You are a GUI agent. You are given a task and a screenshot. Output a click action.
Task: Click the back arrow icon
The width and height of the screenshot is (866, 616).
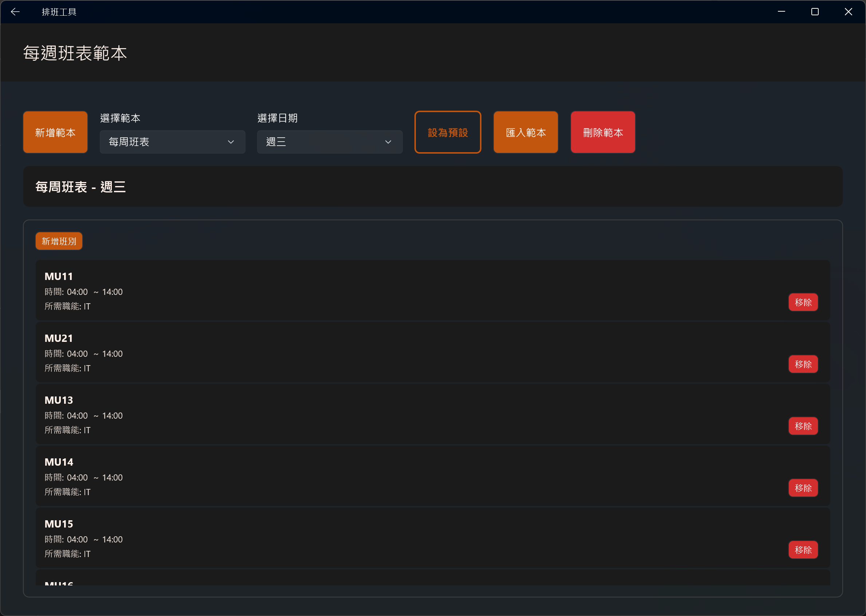tap(15, 12)
